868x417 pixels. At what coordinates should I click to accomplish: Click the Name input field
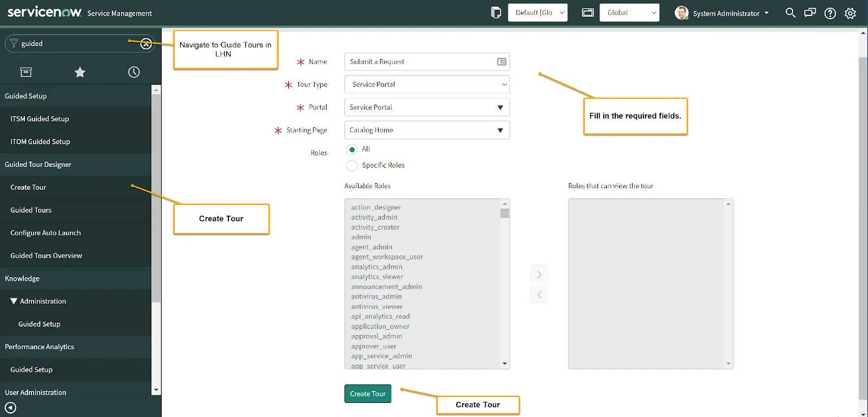[420, 62]
